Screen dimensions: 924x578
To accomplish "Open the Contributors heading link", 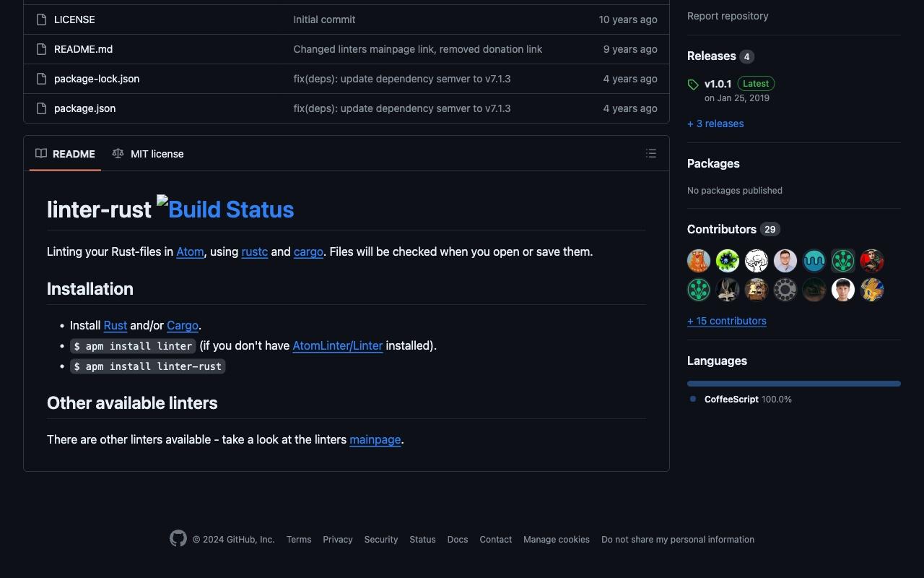I will pyautogui.click(x=733, y=230).
